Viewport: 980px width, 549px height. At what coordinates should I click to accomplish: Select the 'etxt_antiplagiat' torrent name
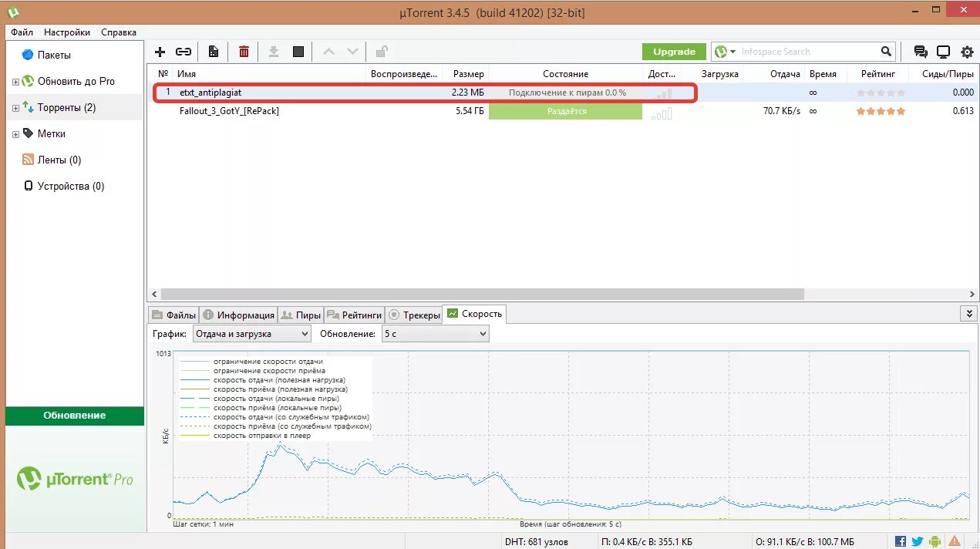coord(210,93)
